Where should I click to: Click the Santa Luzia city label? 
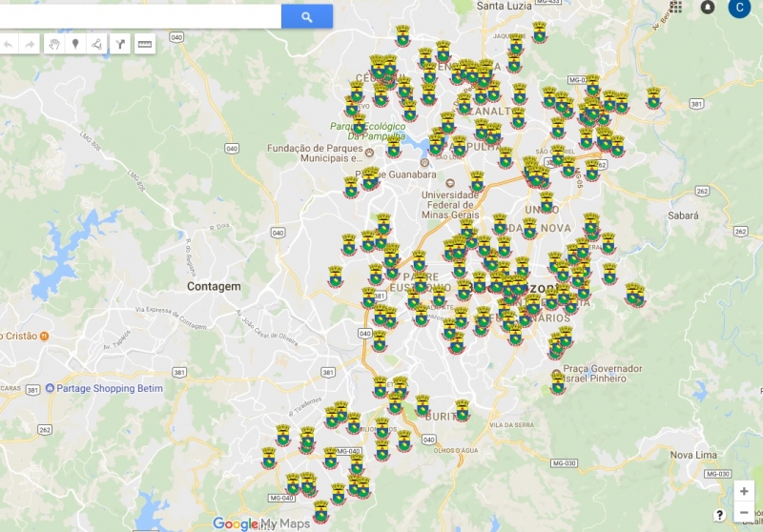[504, 6]
